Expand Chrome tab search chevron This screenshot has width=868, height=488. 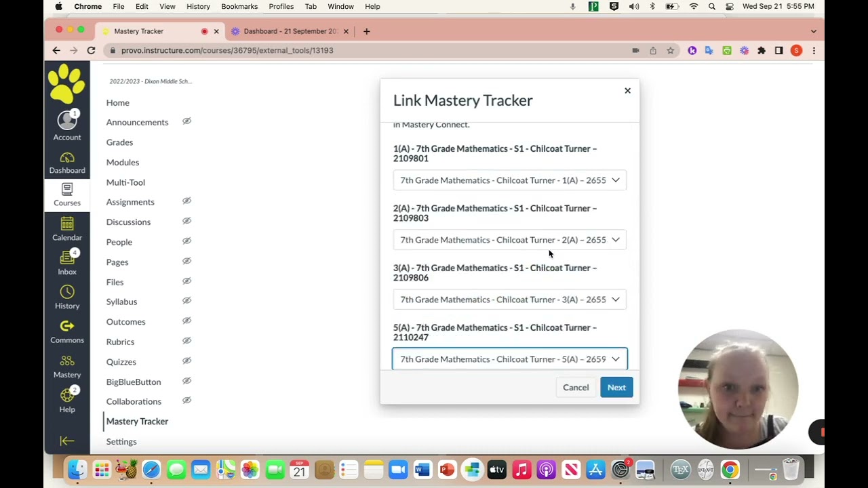click(x=814, y=31)
